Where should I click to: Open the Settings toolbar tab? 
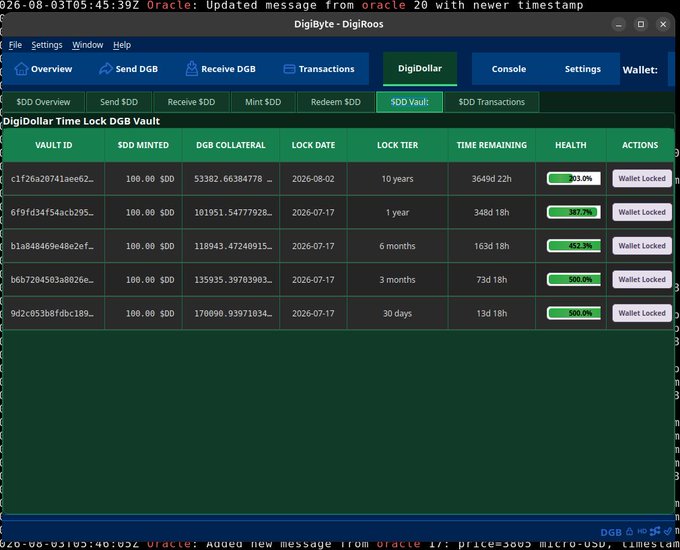(x=582, y=69)
